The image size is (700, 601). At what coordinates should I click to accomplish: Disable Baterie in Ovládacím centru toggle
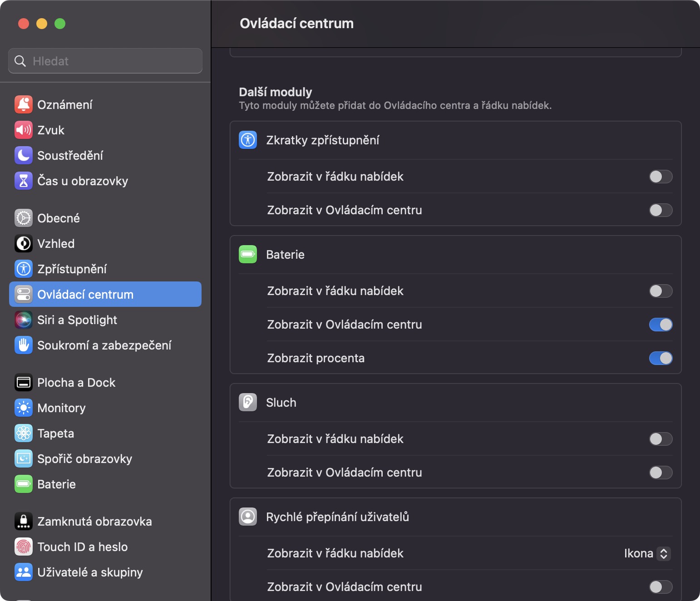[661, 325]
